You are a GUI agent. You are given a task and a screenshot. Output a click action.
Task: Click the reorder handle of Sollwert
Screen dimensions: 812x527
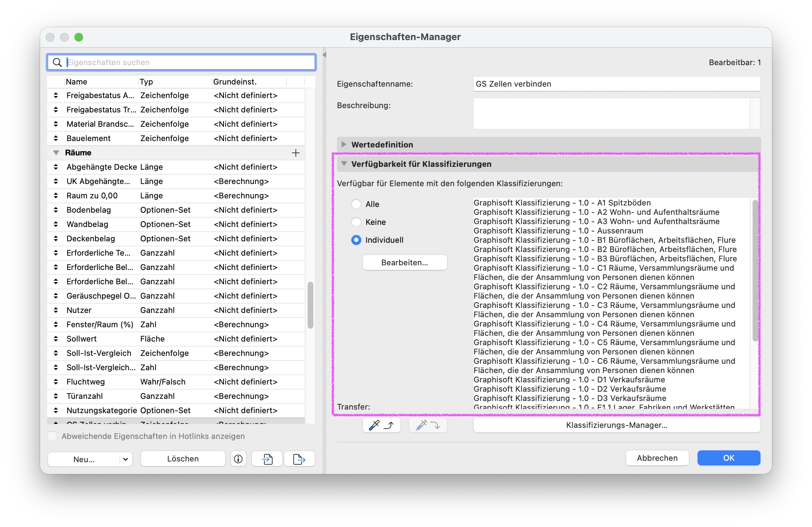(x=56, y=339)
